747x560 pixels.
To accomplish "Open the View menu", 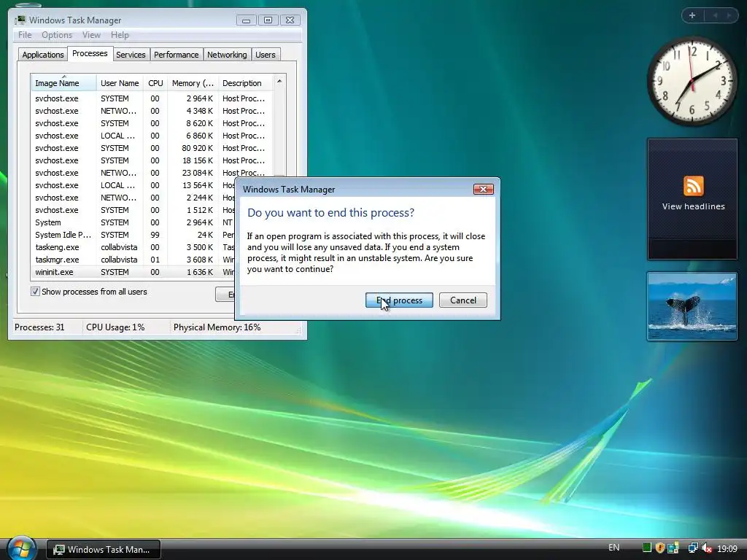I will tap(91, 35).
